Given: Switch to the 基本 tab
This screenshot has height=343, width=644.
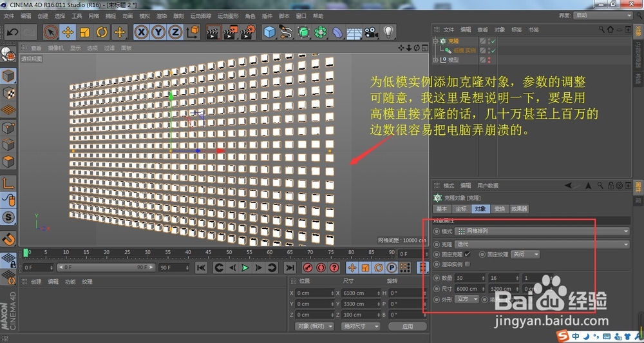Looking at the screenshot, I should click(x=442, y=209).
